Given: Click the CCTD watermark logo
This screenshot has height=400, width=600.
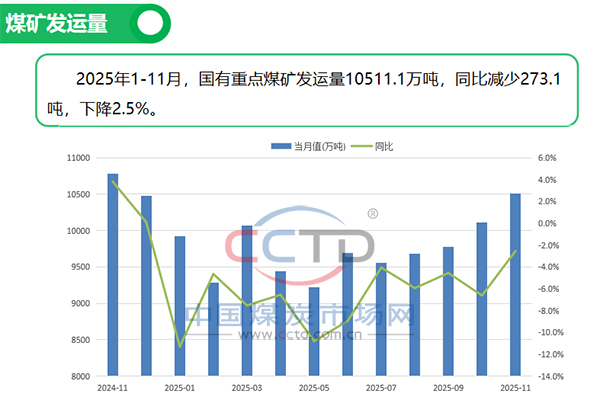Looking at the screenshot, I should [299, 245].
